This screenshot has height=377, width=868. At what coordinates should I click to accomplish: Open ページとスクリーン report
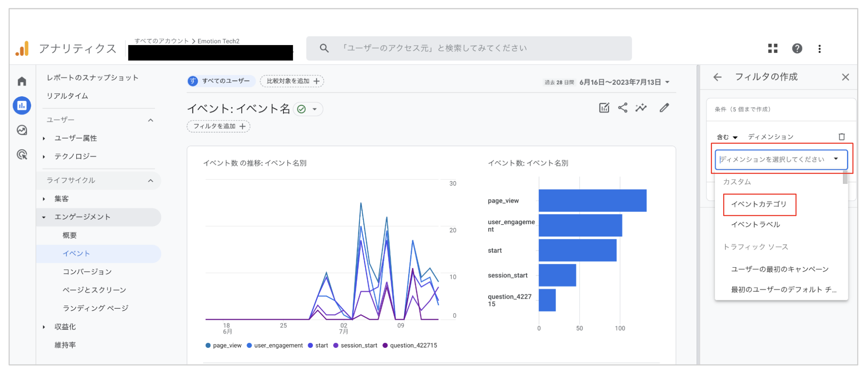tap(94, 290)
